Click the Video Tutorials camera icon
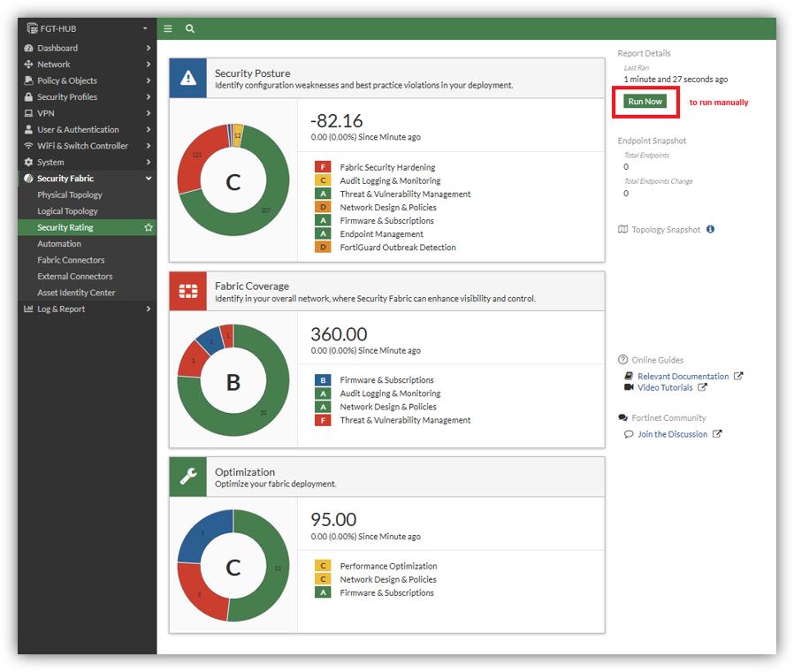 click(629, 387)
